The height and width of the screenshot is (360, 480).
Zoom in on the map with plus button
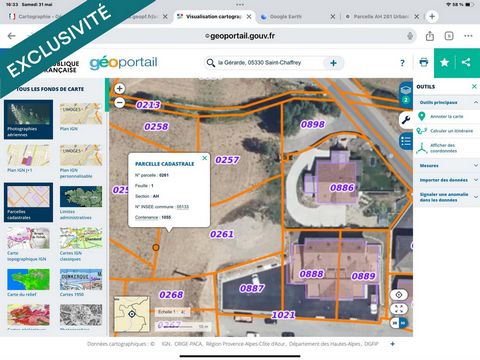(x=120, y=88)
